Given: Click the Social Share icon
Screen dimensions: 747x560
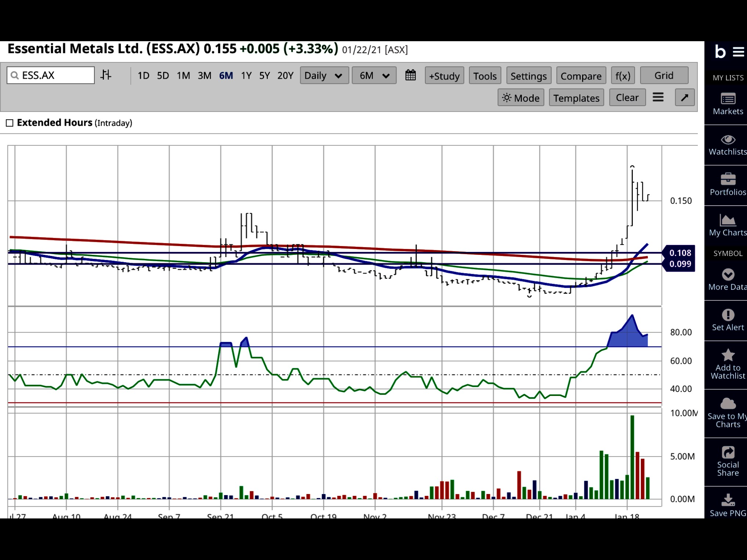Looking at the screenshot, I should 728,452.
